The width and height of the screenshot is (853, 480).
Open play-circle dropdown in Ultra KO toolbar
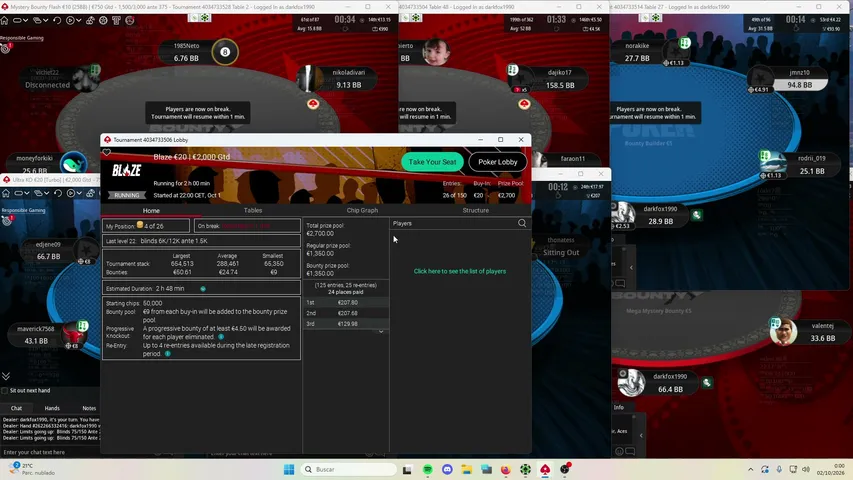(x=74, y=193)
